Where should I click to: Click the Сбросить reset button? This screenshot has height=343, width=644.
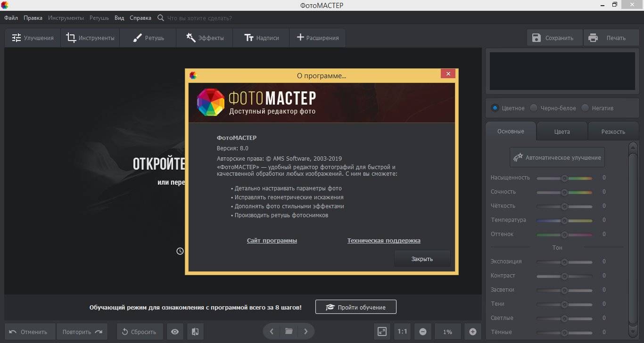coord(140,332)
